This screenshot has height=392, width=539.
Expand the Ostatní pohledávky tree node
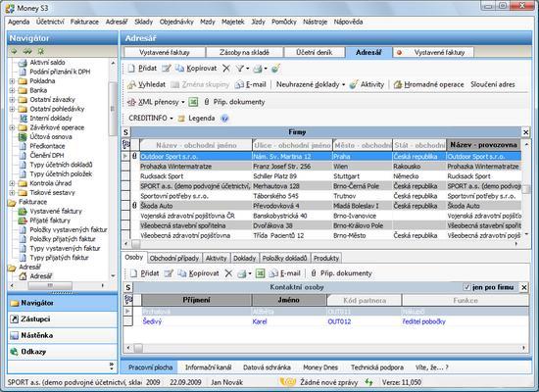point(12,109)
